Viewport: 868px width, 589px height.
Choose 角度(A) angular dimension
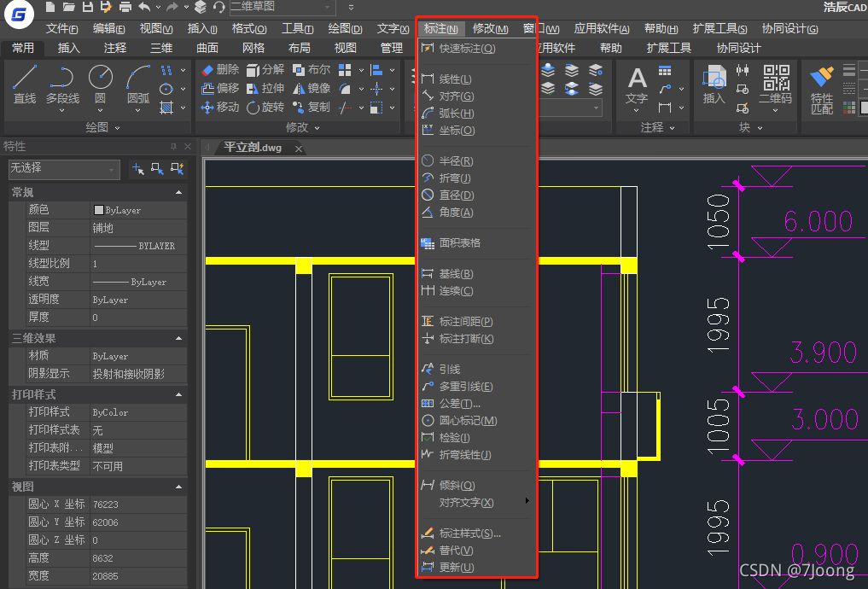pyautogui.click(x=477, y=213)
